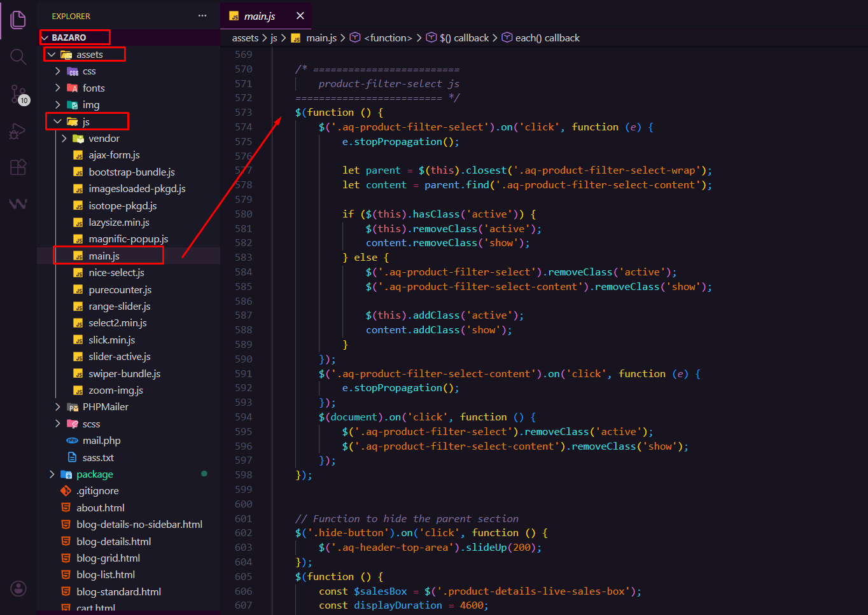Expand the vendor folder
The height and width of the screenshot is (615, 868).
(x=64, y=139)
